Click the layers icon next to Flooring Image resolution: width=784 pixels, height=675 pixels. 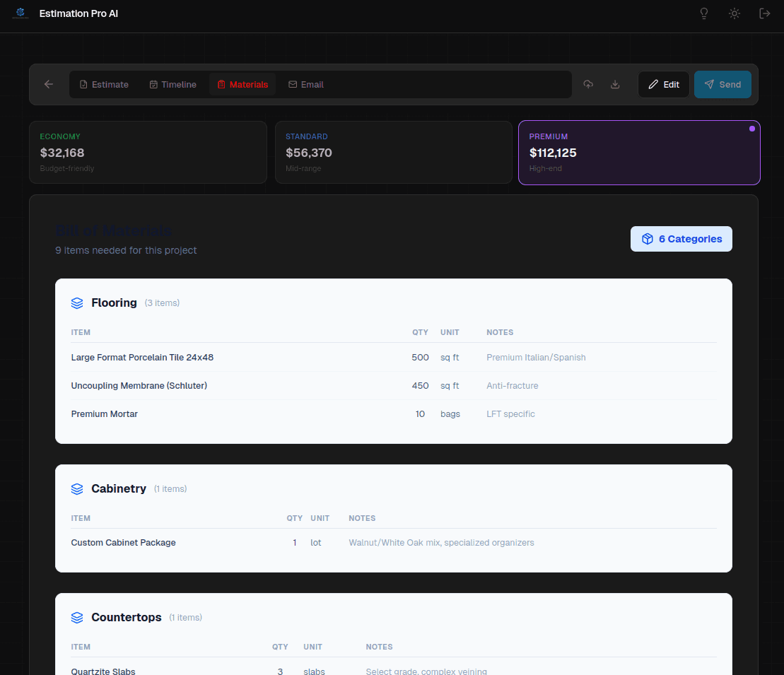tap(77, 303)
